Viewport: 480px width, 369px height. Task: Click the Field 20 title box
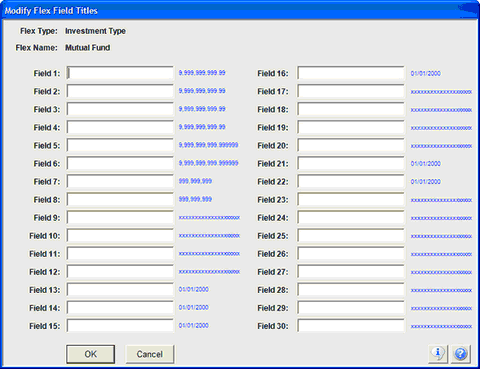[x=351, y=145]
